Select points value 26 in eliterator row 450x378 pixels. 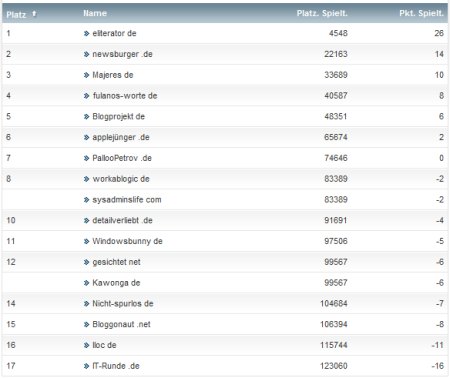pyautogui.click(x=439, y=33)
